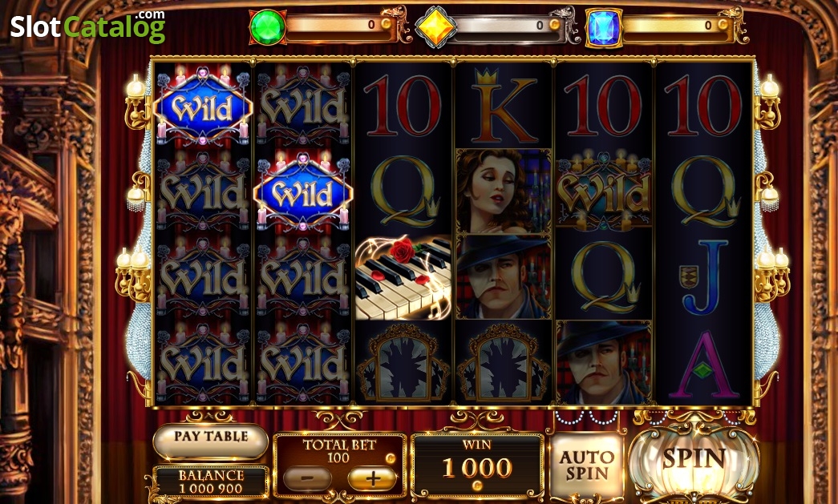838x504 pixels.
Task: Increase total bet with plus button
Action: (x=372, y=478)
